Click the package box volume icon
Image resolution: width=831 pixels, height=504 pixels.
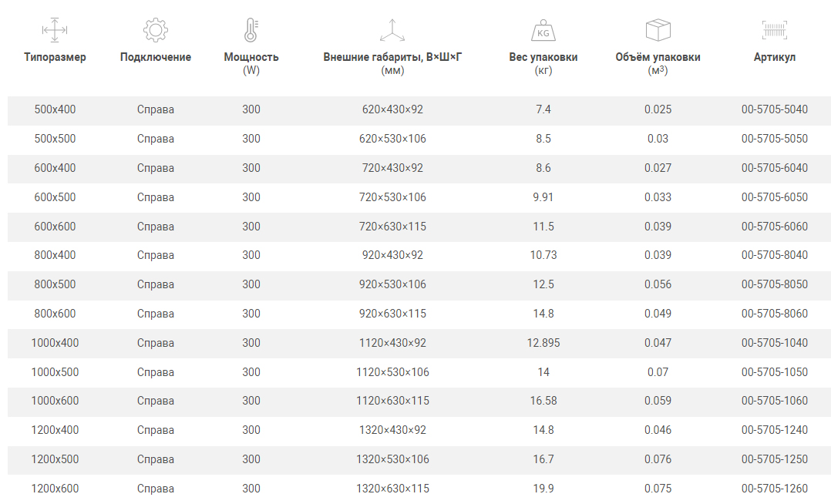(x=658, y=30)
